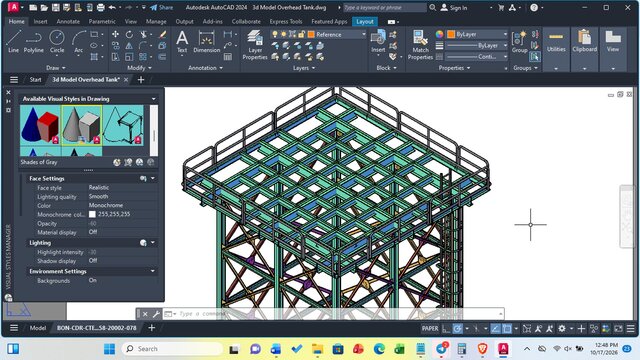Close the command line with X
This screenshot has width=640, height=360.
point(145,314)
